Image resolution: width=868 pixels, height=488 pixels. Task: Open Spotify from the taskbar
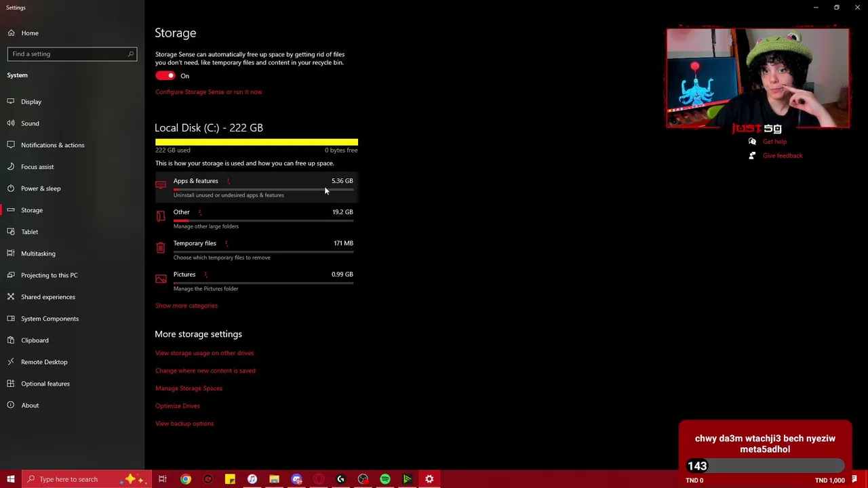(x=385, y=479)
